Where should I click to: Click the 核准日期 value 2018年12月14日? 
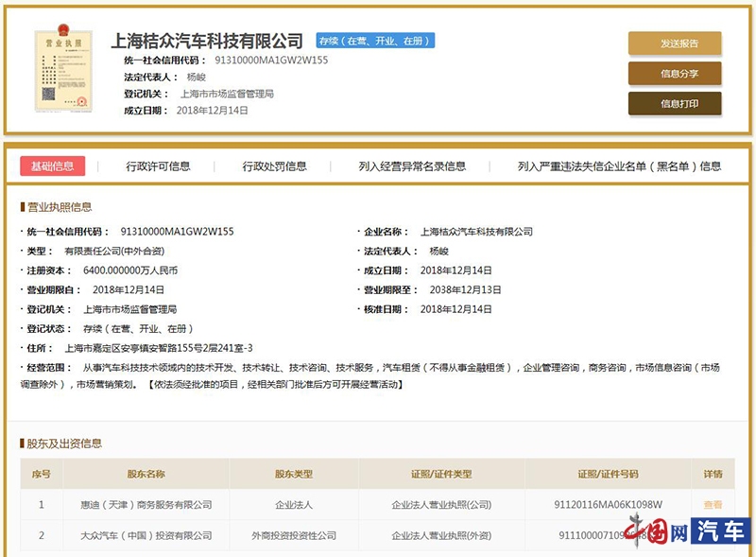click(x=455, y=309)
